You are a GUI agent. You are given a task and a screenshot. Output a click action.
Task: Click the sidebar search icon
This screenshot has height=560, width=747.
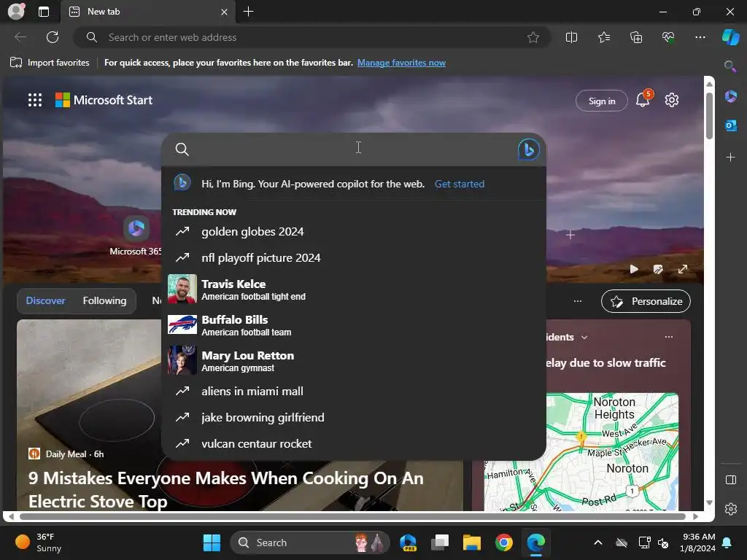[x=730, y=66]
